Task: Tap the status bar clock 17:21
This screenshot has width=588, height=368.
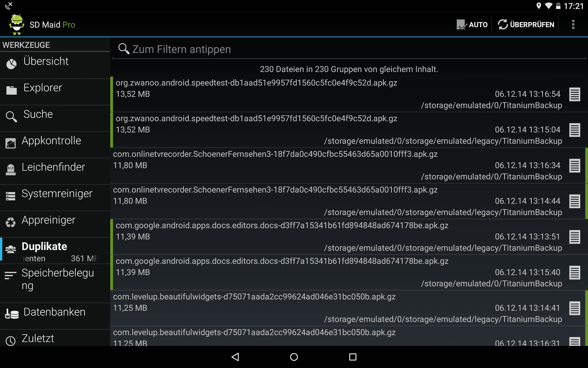Action: (574, 6)
